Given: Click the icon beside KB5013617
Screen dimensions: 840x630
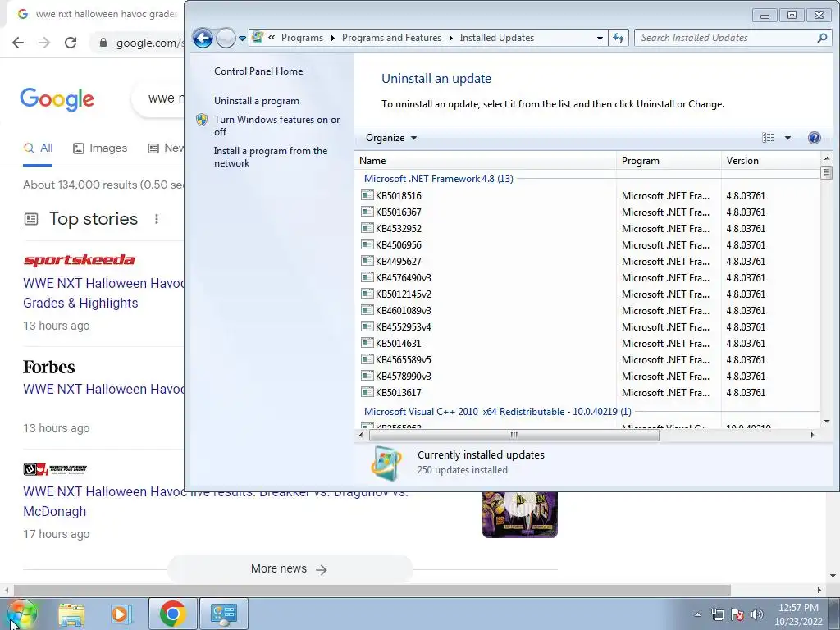Looking at the screenshot, I should point(367,392).
